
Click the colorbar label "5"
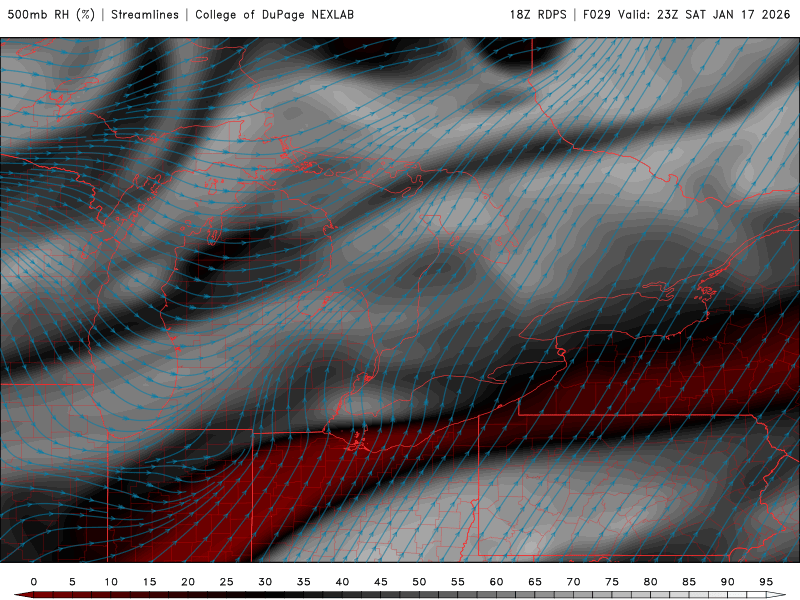72,582
